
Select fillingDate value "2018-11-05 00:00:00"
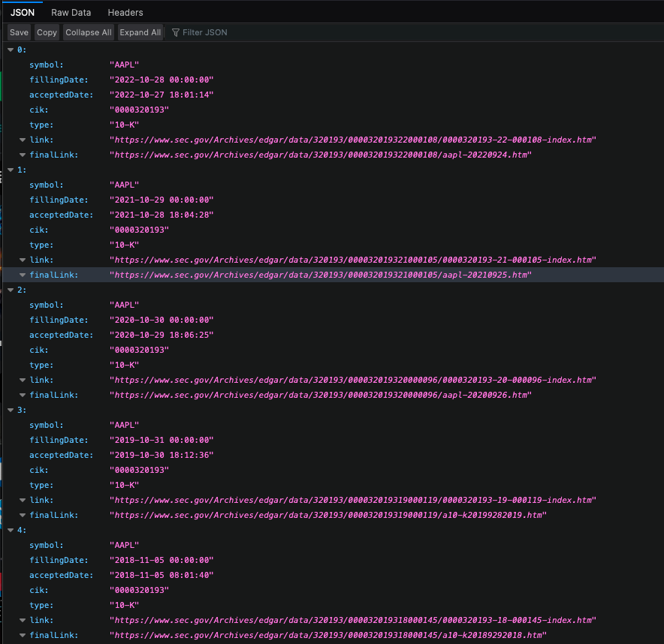pos(161,561)
